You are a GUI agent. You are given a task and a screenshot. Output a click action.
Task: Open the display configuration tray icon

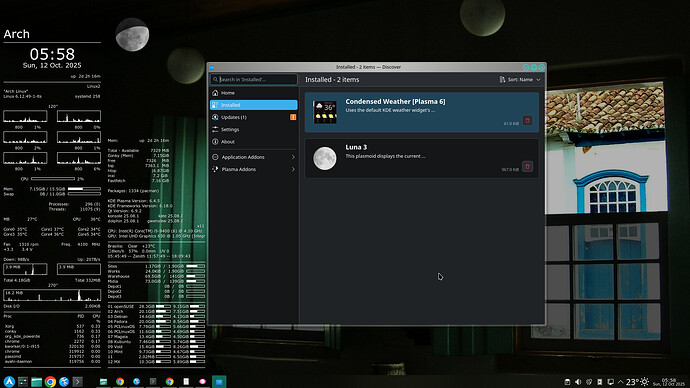[x=610, y=382]
